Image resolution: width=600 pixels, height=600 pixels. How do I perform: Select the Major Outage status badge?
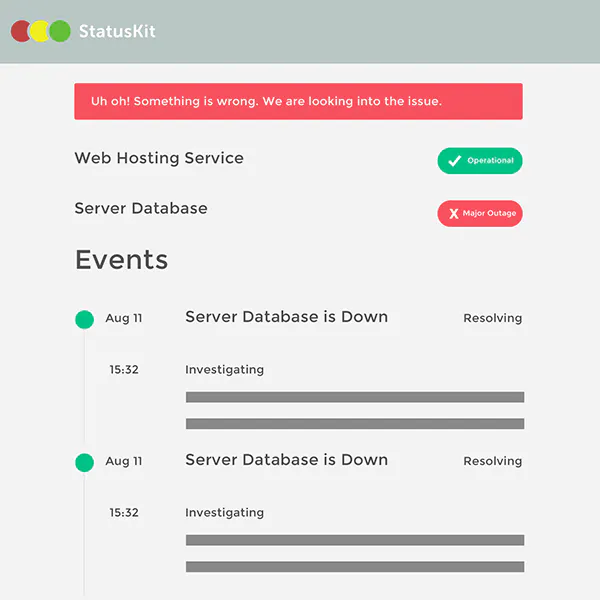pyautogui.click(x=480, y=214)
